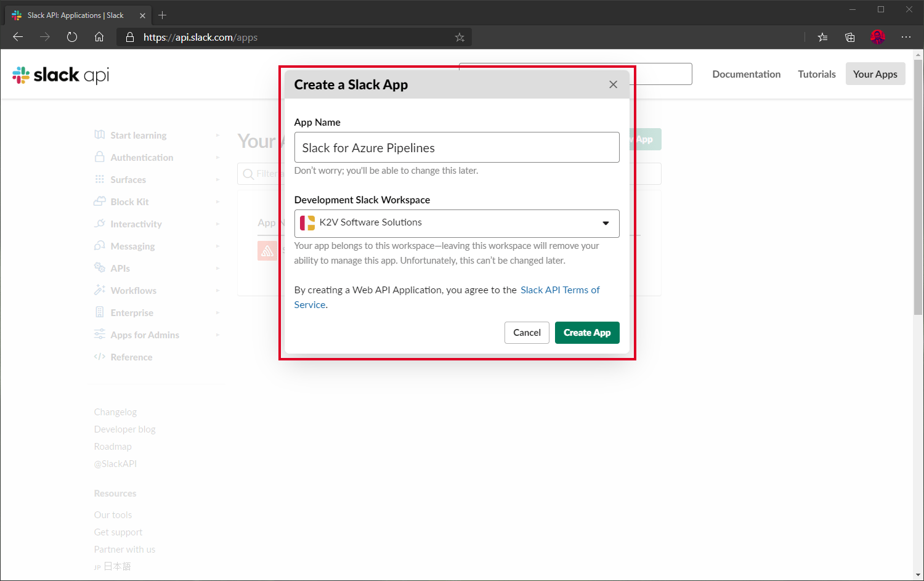The image size is (924, 581).
Task: Click the Surfaces grid icon
Action: [99, 179]
